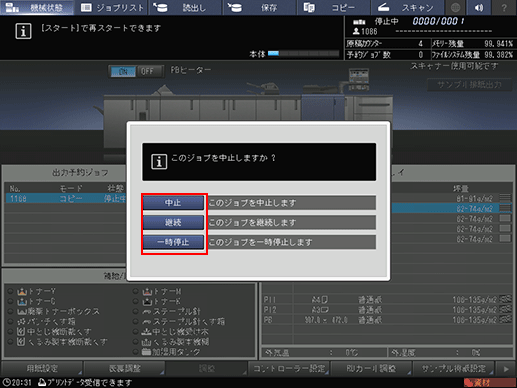Open the スキャン tab
517x388 pixels.
click(407, 7)
